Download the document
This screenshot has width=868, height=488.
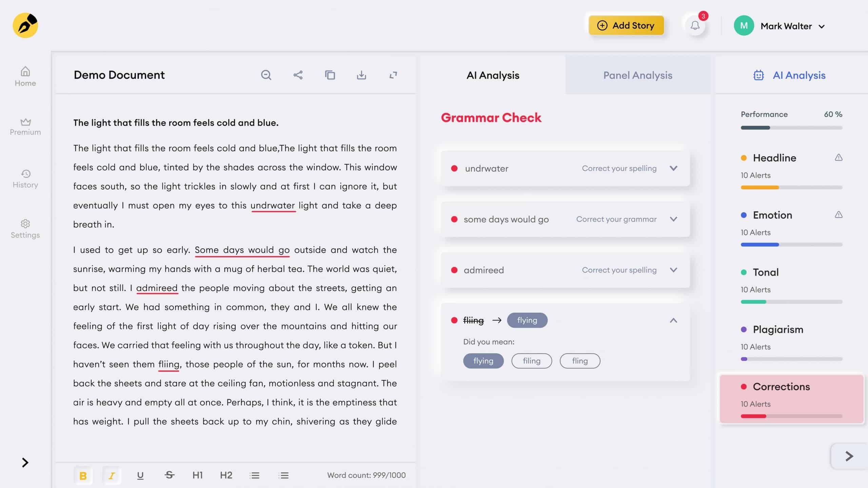(361, 75)
